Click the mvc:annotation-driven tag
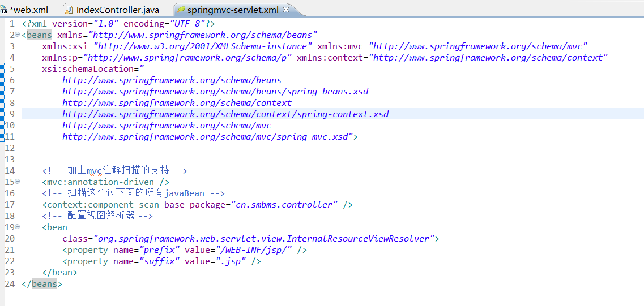 [105, 182]
